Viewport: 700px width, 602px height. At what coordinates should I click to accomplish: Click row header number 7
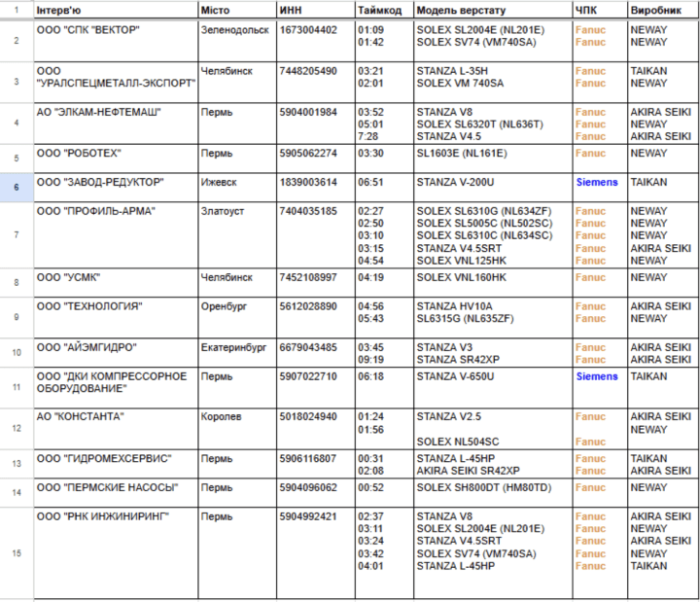coord(17,235)
